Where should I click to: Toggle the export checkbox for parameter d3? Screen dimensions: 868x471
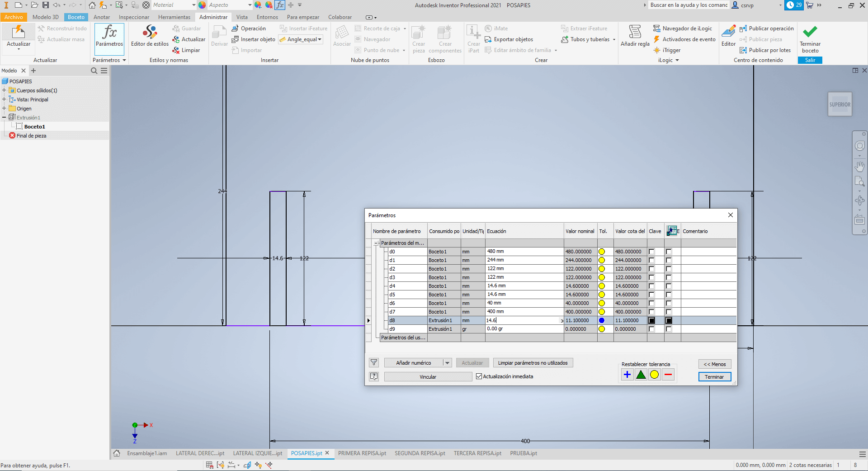click(x=669, y=277)
